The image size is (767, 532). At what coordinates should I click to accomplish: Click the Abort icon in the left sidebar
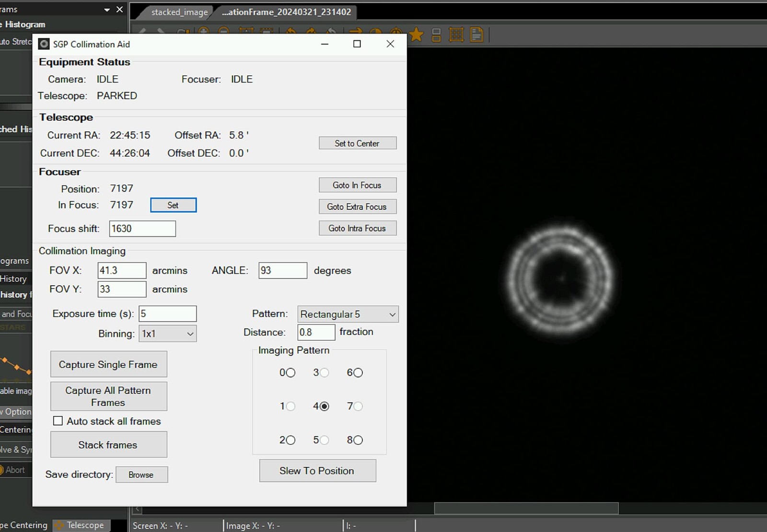click(x=2, y=470)
